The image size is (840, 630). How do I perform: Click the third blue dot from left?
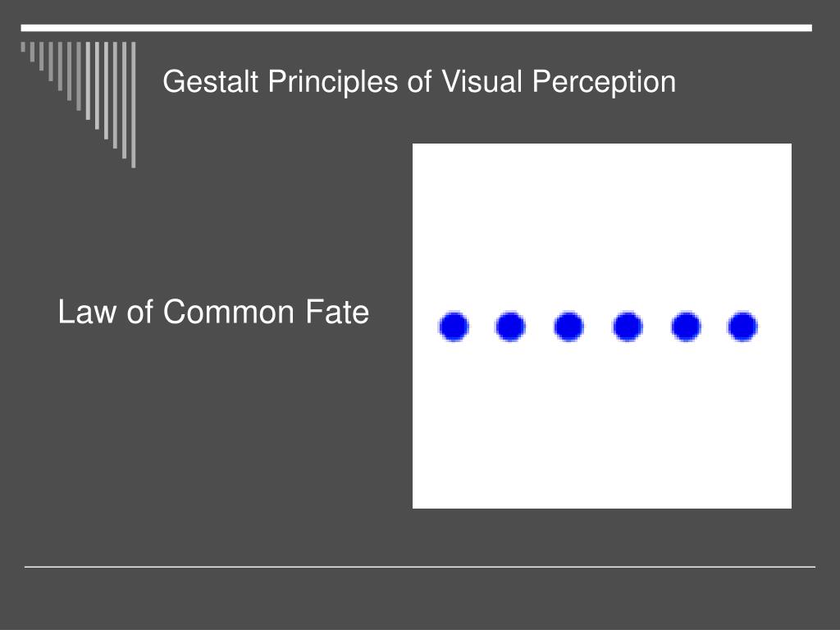tap(568, 326)
